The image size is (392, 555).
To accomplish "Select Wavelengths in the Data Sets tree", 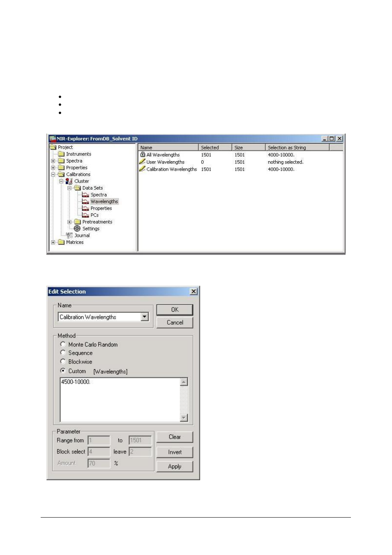I will [x=104, y=201].
